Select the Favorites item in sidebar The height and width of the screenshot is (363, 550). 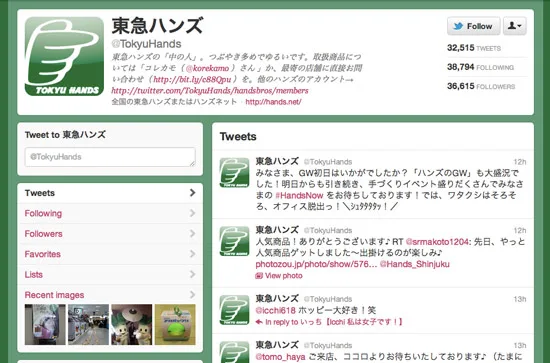pyautogui.click(x=110, y=254)
